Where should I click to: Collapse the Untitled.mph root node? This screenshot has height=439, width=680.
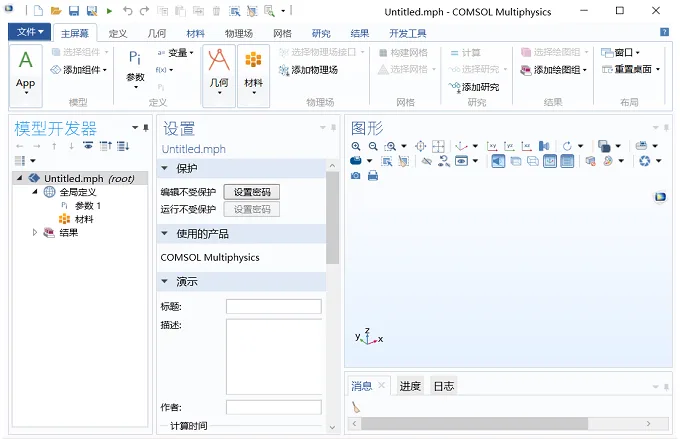pyautogui.click(x=19, y=178)
